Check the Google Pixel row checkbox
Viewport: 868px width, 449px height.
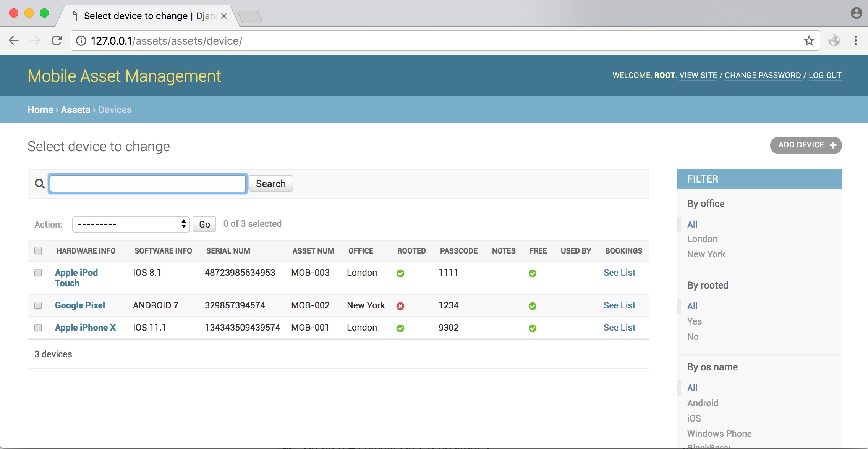pyautogui.click(x=38, y=305)
